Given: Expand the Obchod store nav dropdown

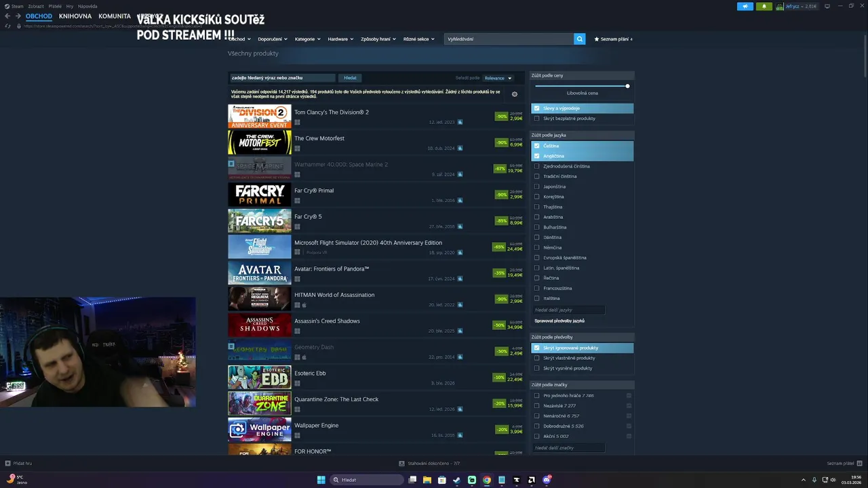Looking at the screenshot, I should pos(239,39).
